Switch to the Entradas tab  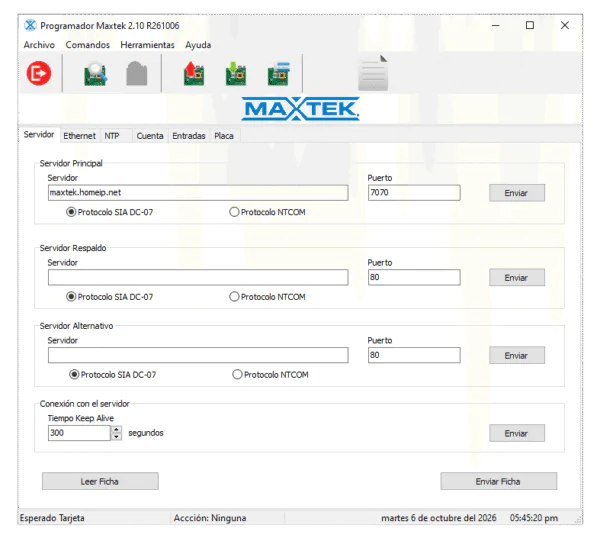(x=189, y=136)
